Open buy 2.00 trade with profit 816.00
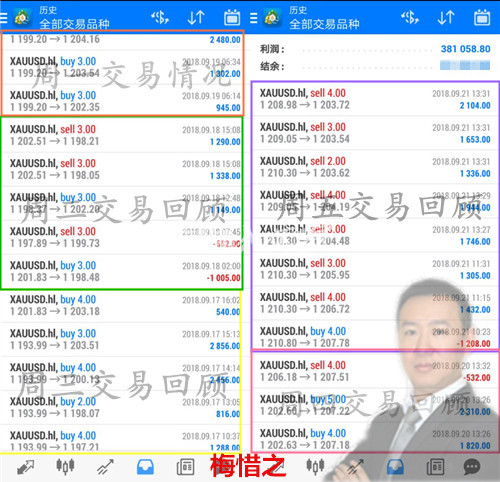 tap(121, 407)
